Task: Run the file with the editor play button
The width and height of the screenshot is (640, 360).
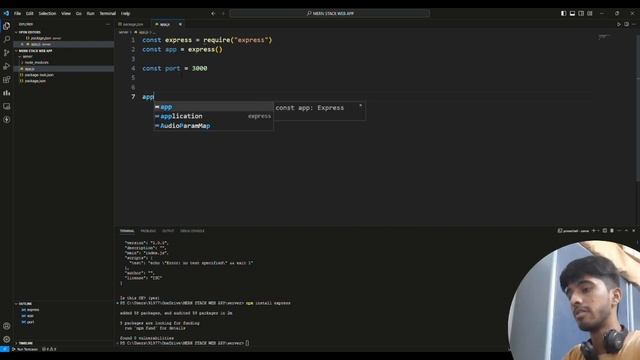Action: pos(619,24)
